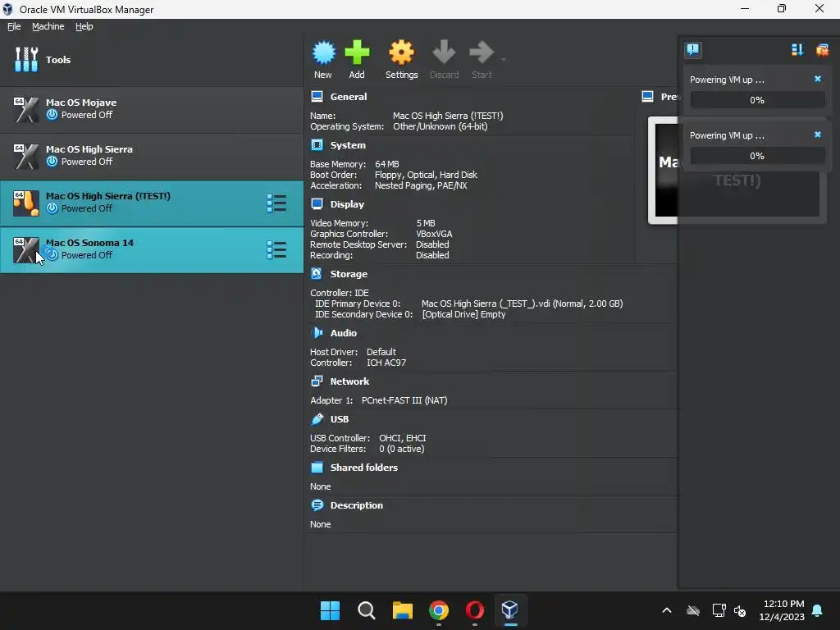Open the System section header link

pos(348,145)
